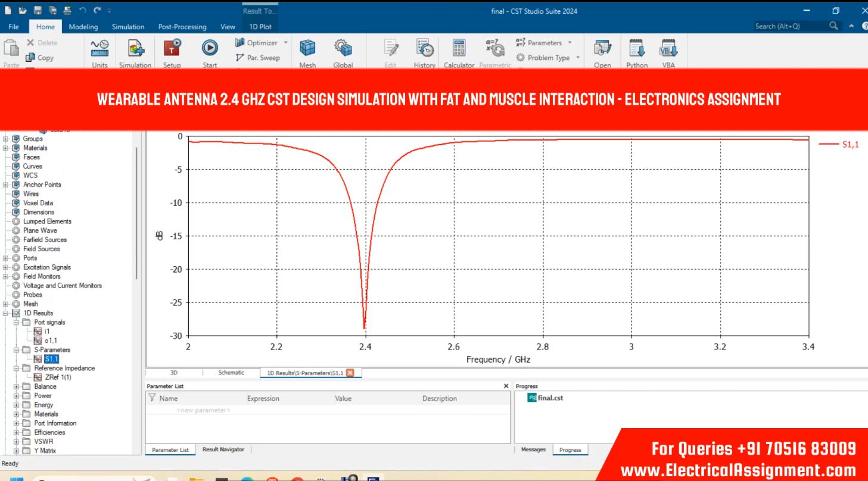Launch the Python icon in ribbon
This screenshot has height=481, width=868.
click(636, 49)
